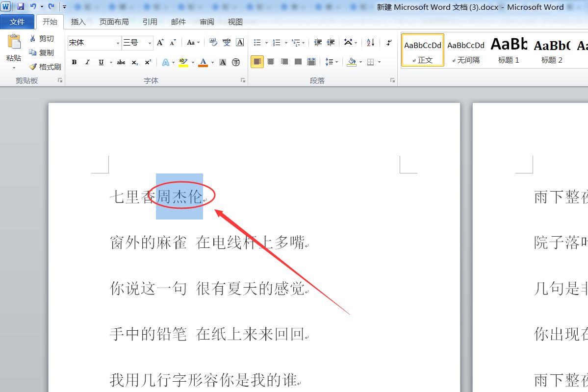588x392 pixels.
Task: Click the Shading paint bucket icon
Action: point(351,61)
